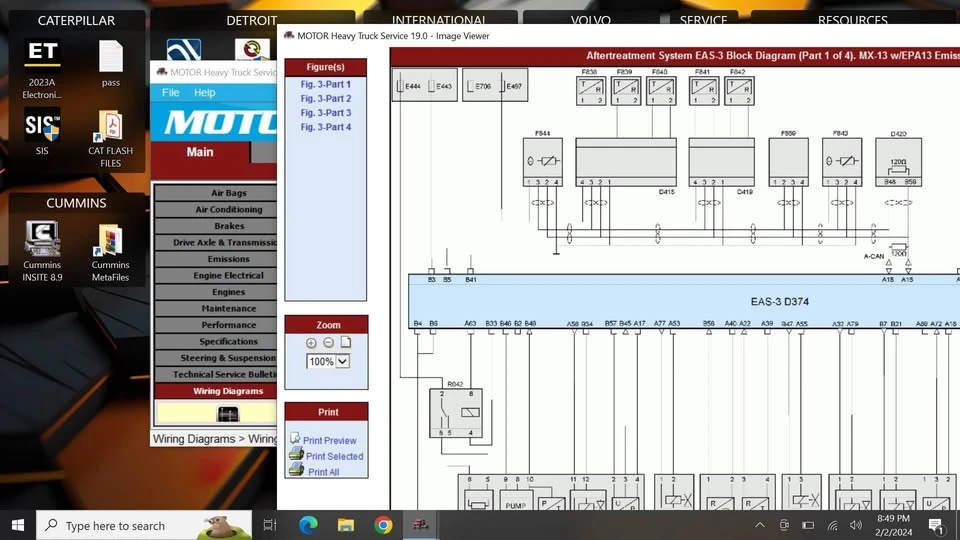Open the CAT FLASH FILES shortcut
Viewport: 960px width, 540px height.
[x=110, y=139]
